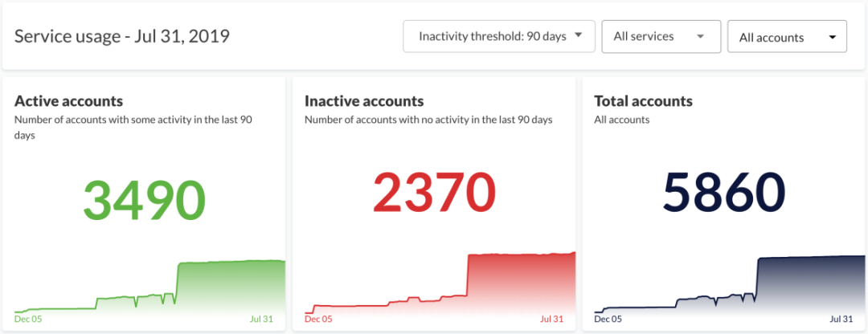Select the Total accounts card title
868x334 pixels.
(643, 101)
